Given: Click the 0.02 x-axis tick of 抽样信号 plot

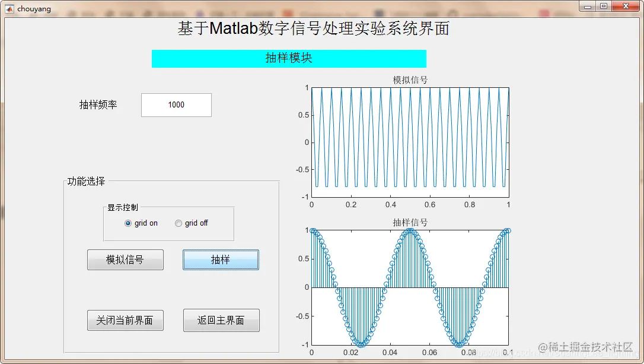Looking at the screenshot, I should (x=350, y=353).
